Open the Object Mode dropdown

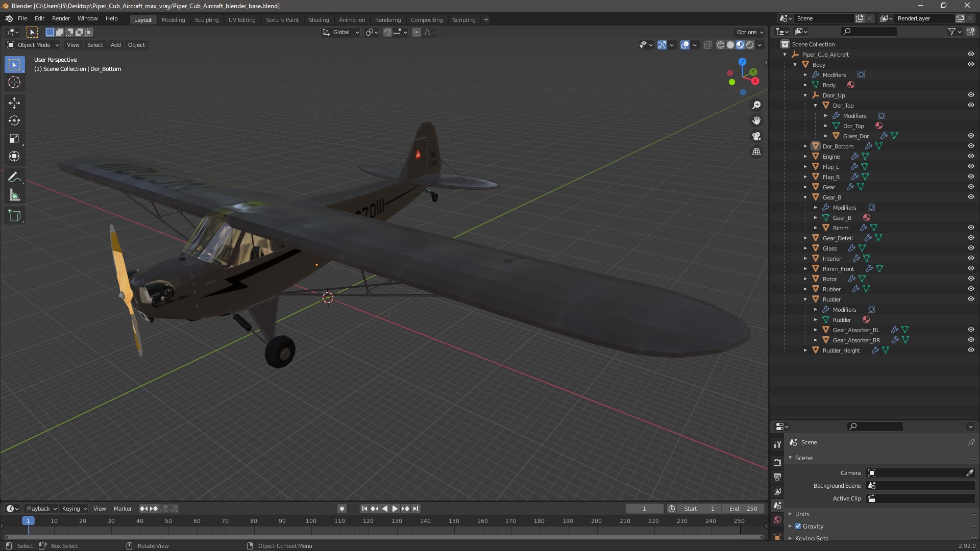tap(33, 45)
